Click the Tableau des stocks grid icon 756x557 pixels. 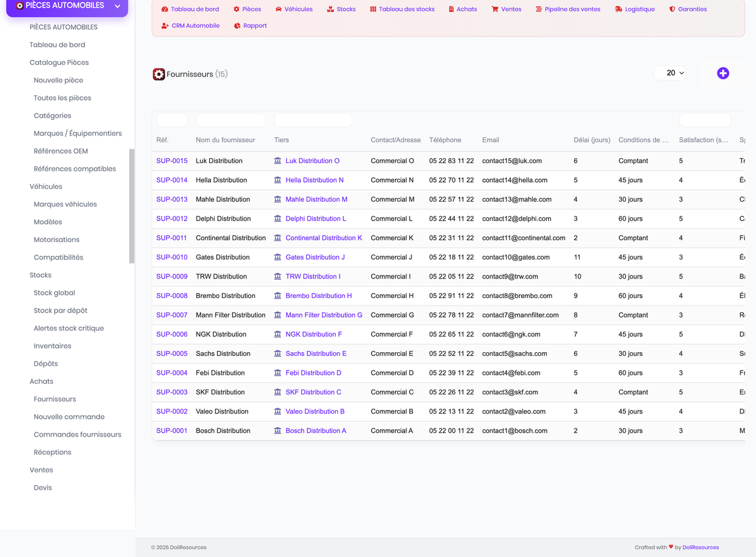pyautogui.click(x=373, y=9)
